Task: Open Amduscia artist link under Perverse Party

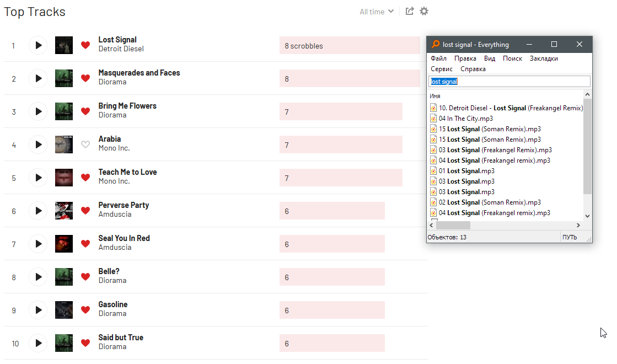Action: 115,214
